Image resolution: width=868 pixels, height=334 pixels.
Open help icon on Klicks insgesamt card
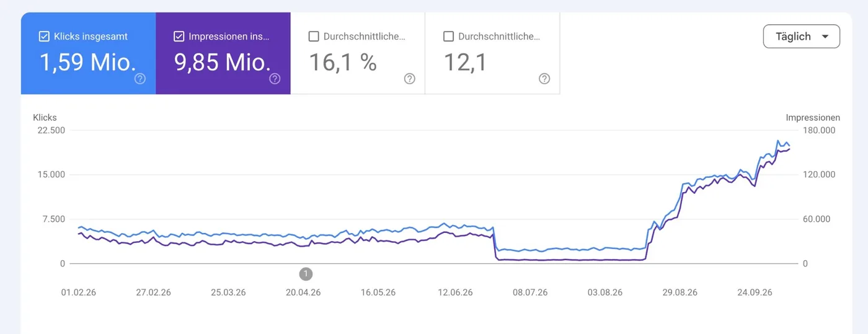[140, 79]
